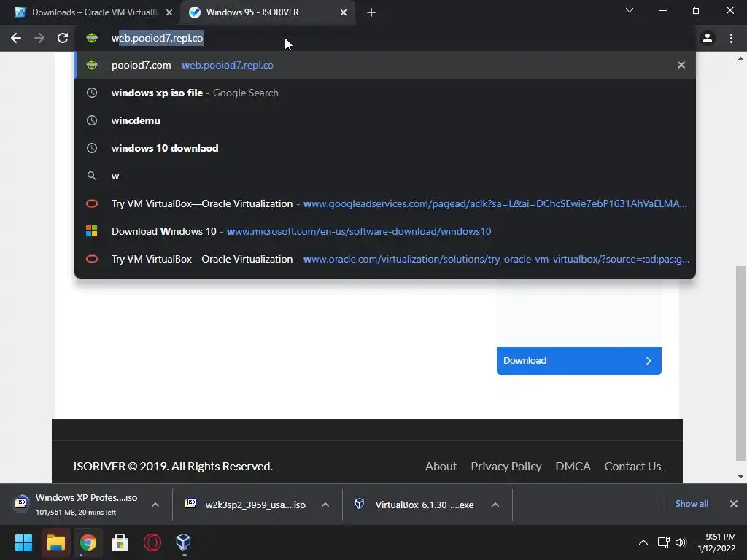Click the browser forward arrow
This screenshot has width=747, height=560.
coord(39,38)
